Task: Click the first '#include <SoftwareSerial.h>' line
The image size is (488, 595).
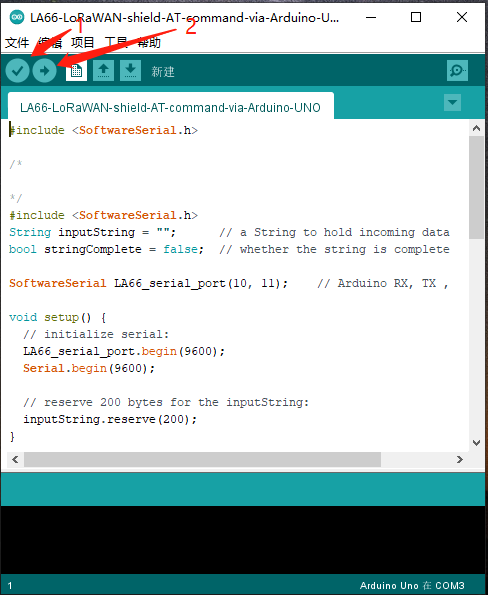Action: click(x=103, y=130)
